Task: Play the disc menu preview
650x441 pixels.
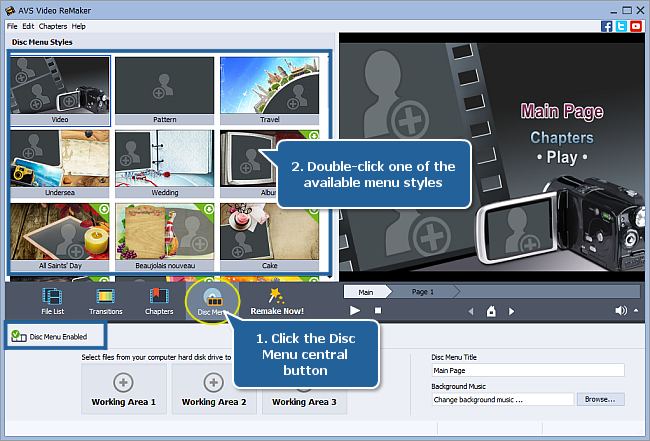Action: point(355,310)
